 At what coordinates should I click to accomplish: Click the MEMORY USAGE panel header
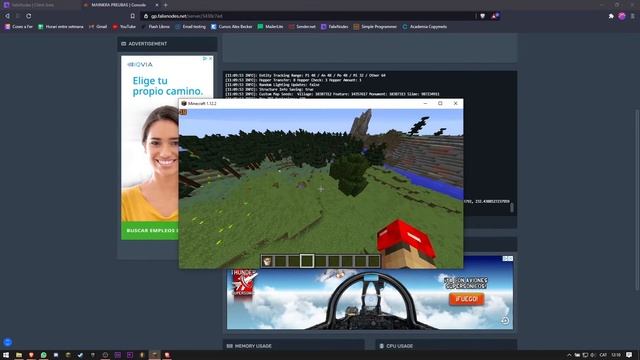[x=293, y=346]
